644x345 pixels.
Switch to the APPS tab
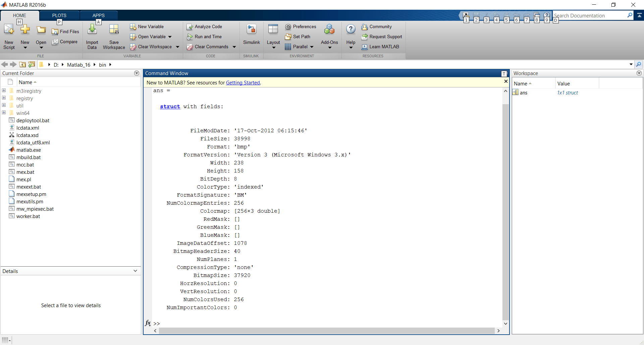(x=99, y=15)
